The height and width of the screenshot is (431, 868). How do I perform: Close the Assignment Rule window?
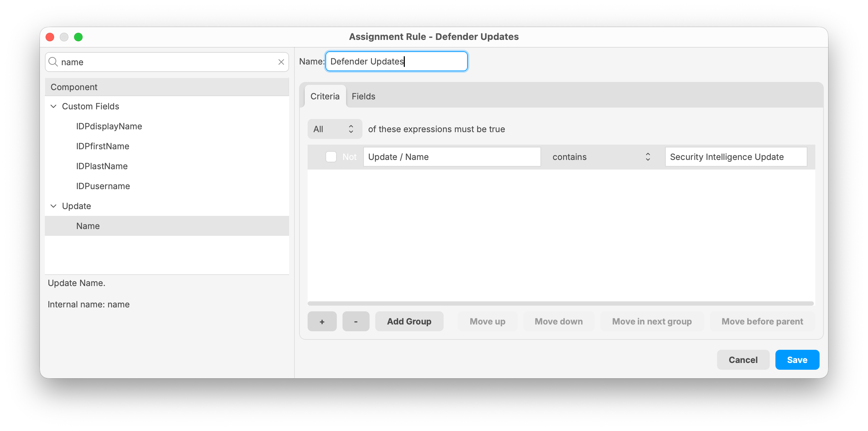coord(50,37)
